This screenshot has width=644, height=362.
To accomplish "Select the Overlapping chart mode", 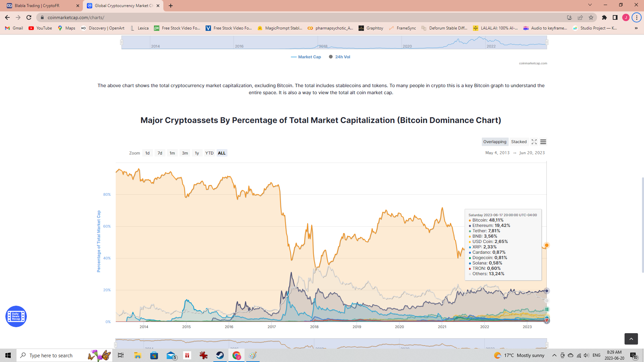I will coord(495,142).
